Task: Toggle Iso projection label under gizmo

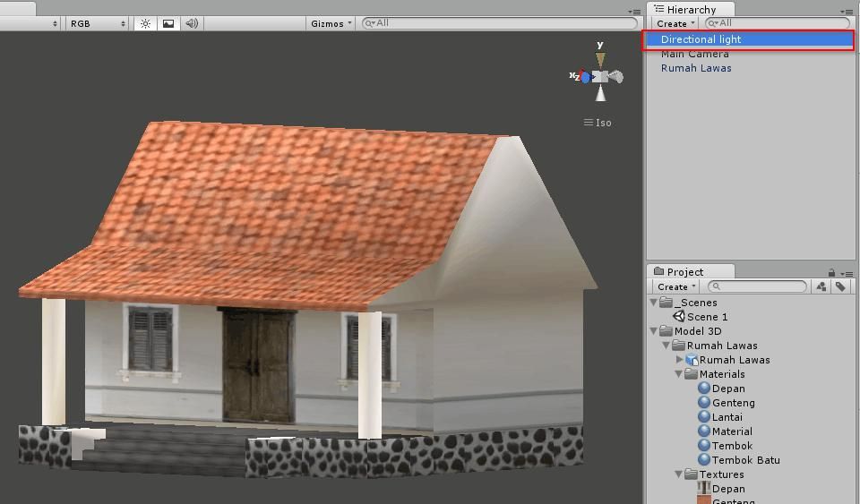Action: 598,123
